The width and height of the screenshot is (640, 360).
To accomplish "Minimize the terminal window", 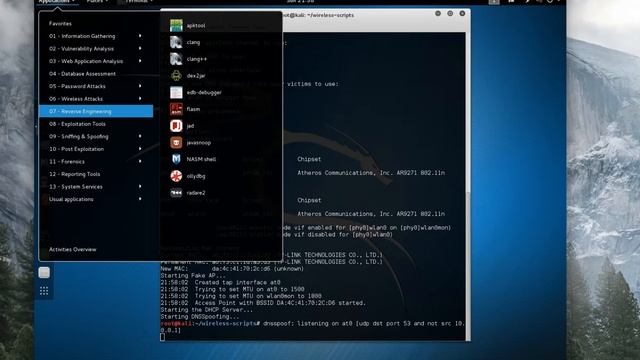I will coord(438,13).
